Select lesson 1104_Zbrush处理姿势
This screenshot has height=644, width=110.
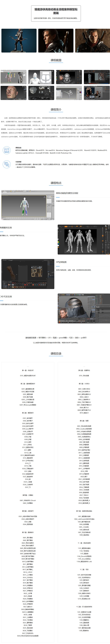84,556
